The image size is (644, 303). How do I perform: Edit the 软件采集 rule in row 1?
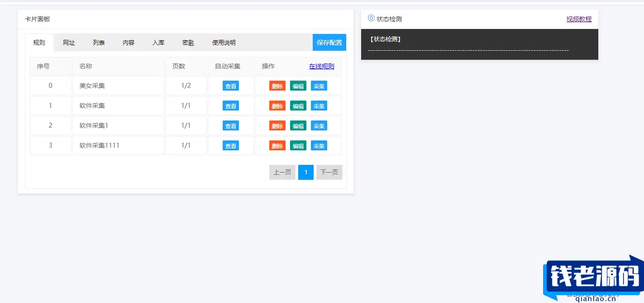click(x=298, y=106)
